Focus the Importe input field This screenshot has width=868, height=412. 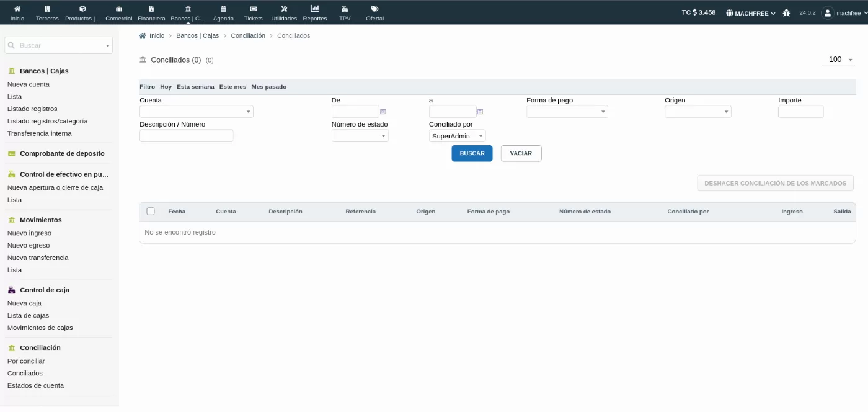[801, 112]
